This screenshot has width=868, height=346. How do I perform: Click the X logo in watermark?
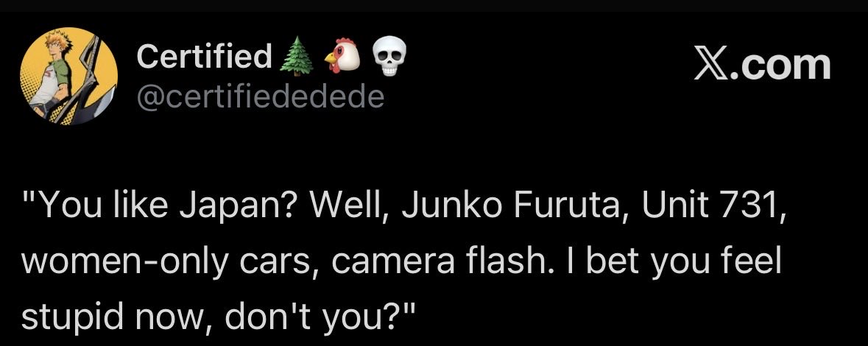click(710, 65)
